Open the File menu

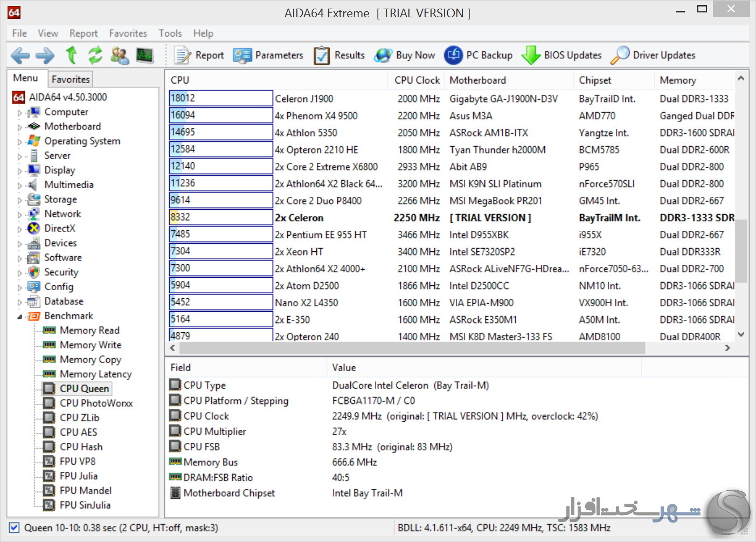(19, 33)
